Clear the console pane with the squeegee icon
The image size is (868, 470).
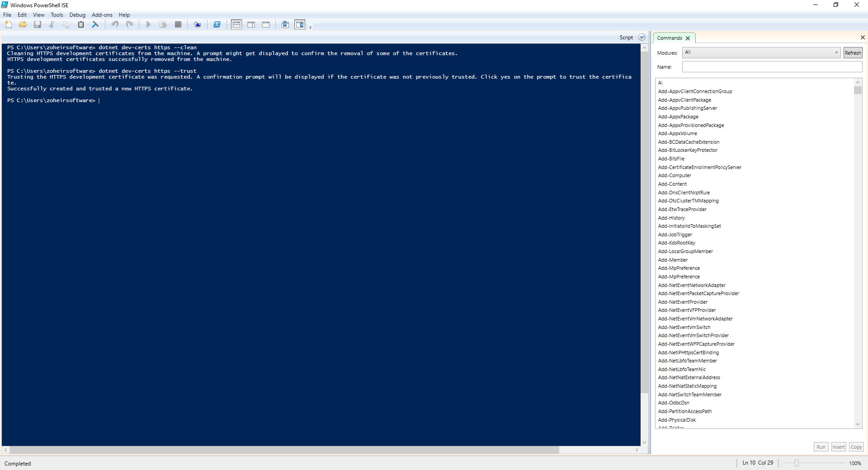pyautogui.click(x=95, y=25)
